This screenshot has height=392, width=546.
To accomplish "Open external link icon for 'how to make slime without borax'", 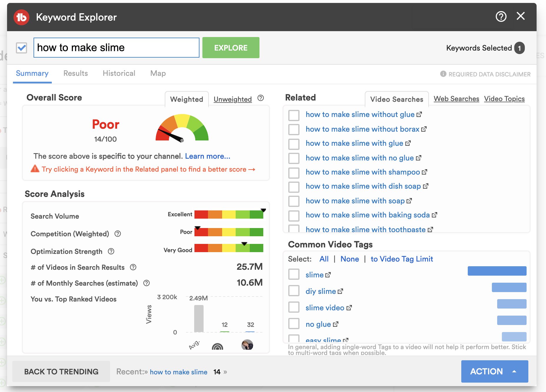I will (x=424, y=129).
